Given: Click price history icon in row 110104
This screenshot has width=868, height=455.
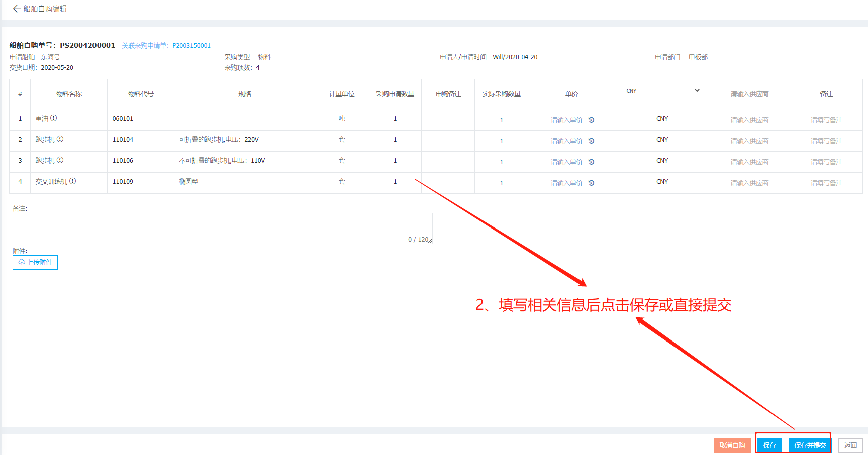Looking at the screenshot, I should point(592,141).
